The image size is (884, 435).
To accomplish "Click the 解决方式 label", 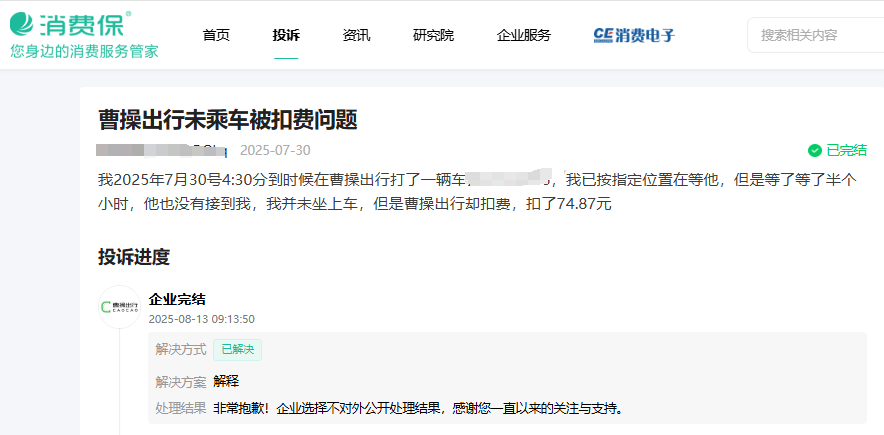I will pos(181,350).
